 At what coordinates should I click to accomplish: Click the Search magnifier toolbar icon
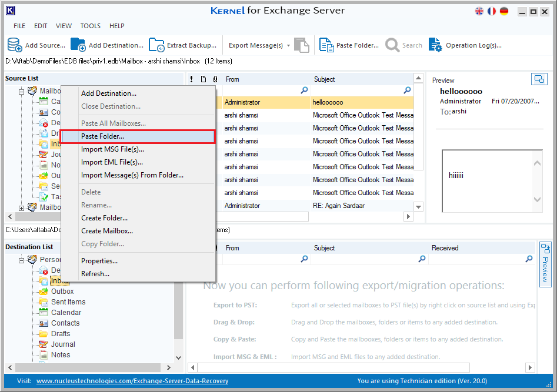(392, 45)
